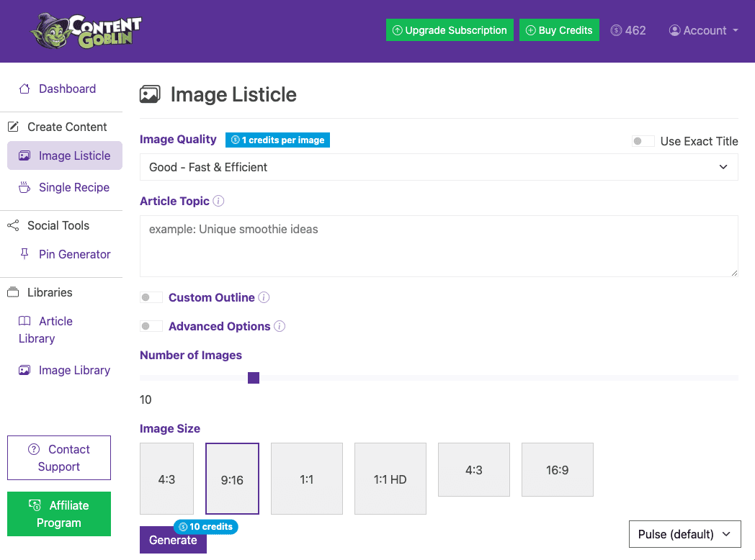Open Image Library from the sidebar
Viewport: 755px width, 560px height.
click(x=73, y=370)
